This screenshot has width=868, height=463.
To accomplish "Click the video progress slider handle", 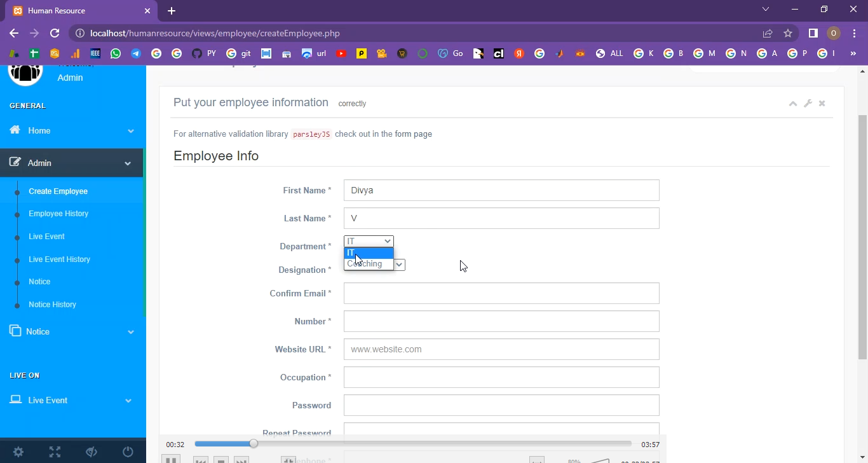I will coord(254,444).
